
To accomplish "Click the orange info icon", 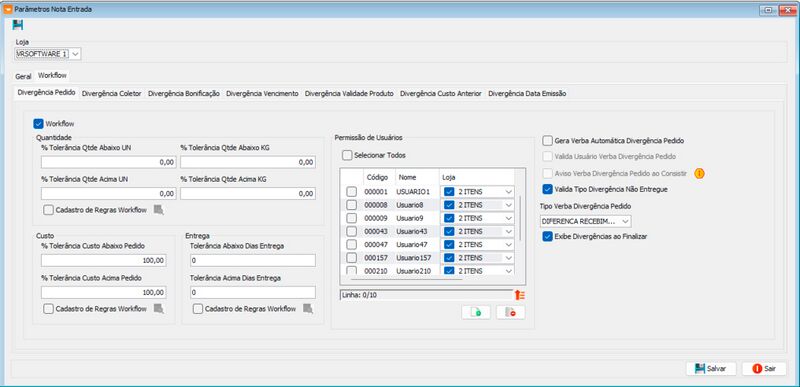I will click(x=699, y=173).
